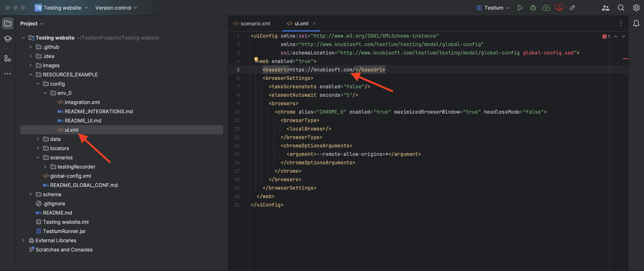The image size is (644, 271).
Task: Expand the .idea folder
Action: 30,56
